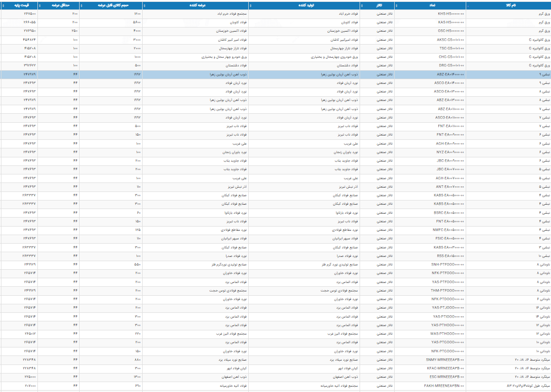This screenshot has height=392, width=551.
Task: Select the symbol cell starting with CHG-GS
Action: pos(431,56)
